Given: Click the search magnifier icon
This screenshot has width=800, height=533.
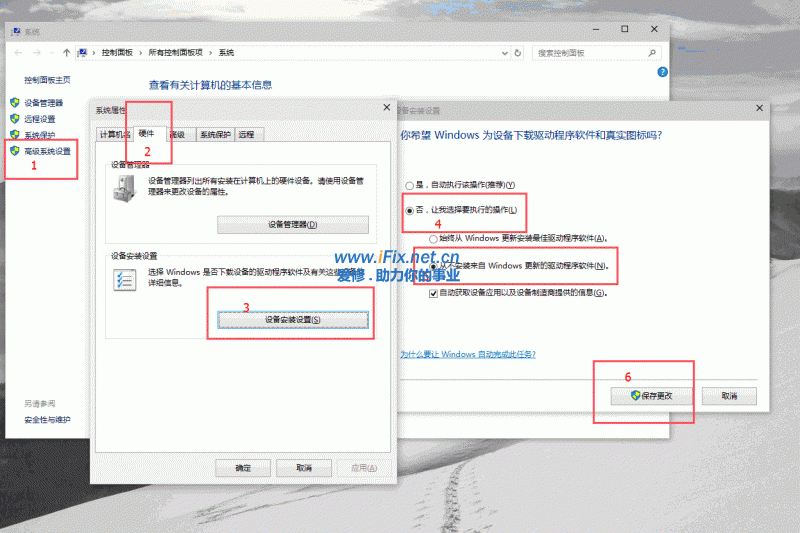Looking at the screenshot, I should tap(652, 52).
